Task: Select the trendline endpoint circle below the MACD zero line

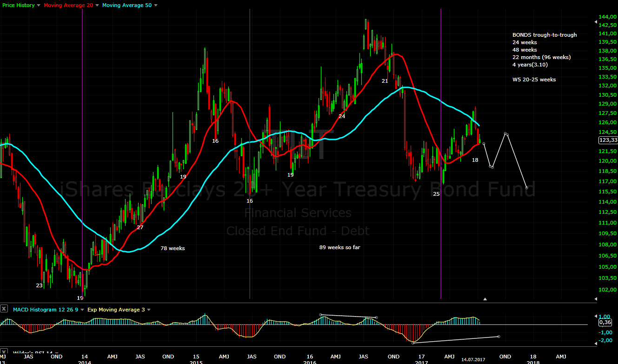Action: coord(499,337)
